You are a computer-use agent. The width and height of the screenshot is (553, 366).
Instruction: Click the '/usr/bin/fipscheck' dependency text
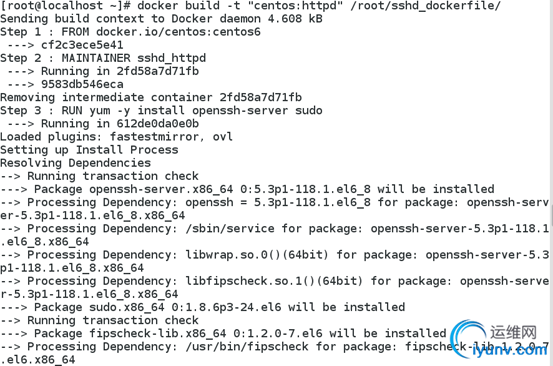click(x=247, y=347)
